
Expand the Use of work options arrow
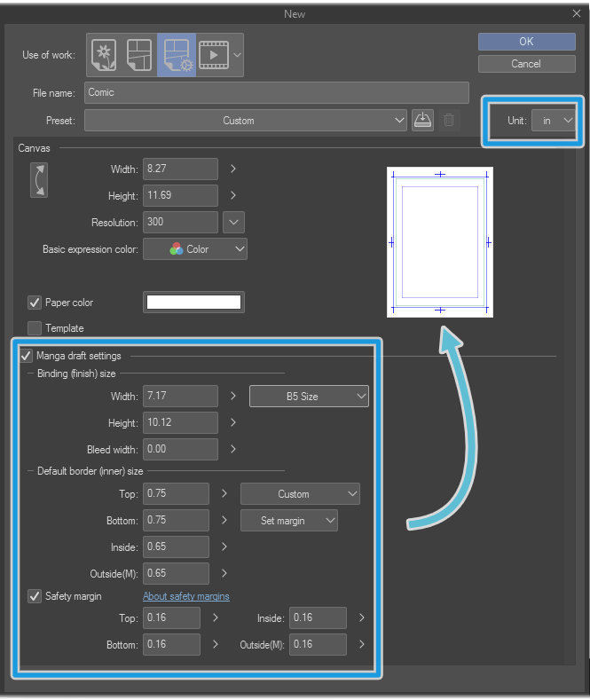238,55
